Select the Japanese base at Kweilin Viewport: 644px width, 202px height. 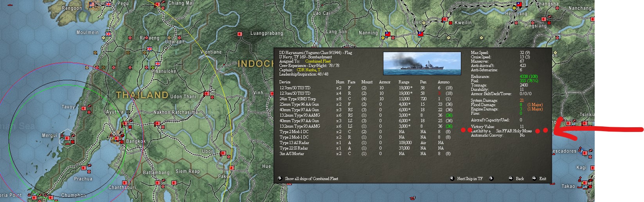444,19
